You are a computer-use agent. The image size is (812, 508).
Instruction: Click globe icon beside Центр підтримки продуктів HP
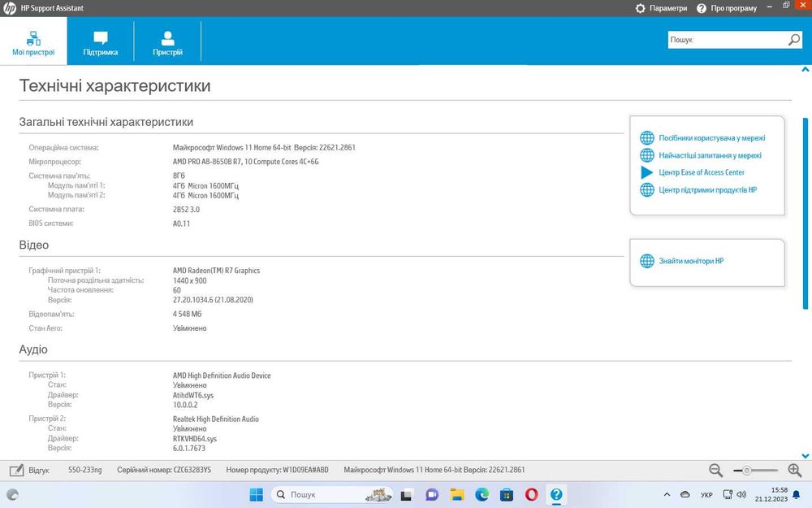pos(647,189)
